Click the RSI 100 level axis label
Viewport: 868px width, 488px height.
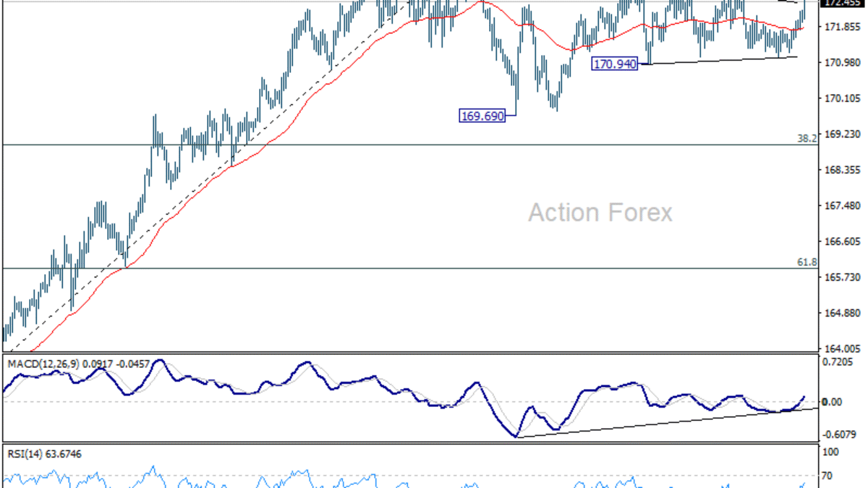[x=831, y=453]
